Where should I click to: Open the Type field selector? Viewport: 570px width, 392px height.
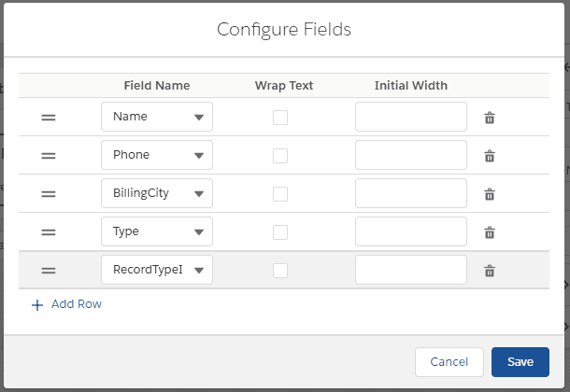point(157,232)
